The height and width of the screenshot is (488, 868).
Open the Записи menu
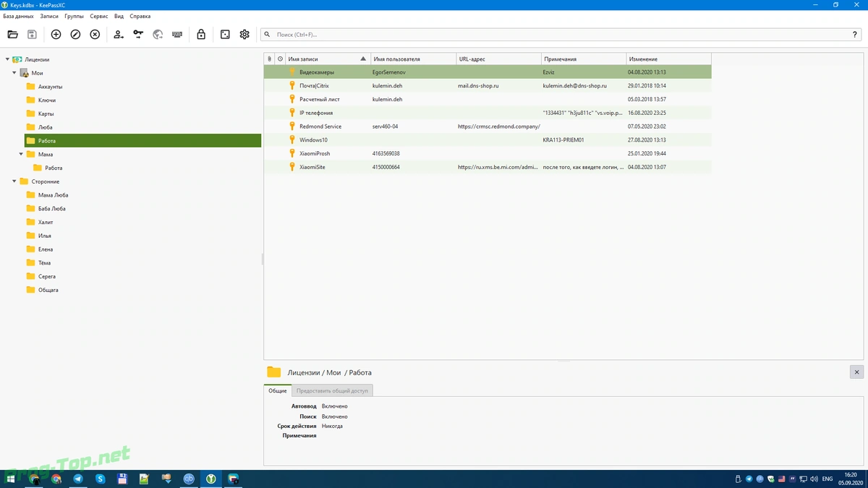tap(49, 16)
